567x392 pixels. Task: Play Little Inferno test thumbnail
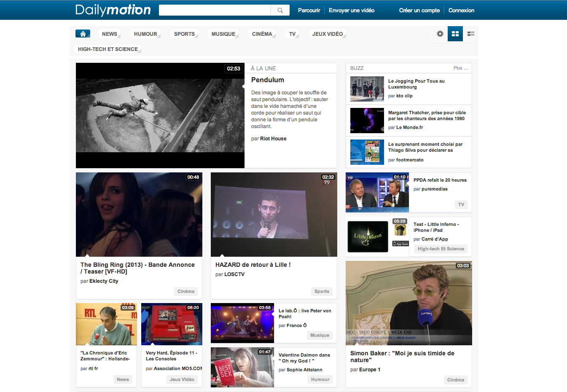(x=377, y=236)
